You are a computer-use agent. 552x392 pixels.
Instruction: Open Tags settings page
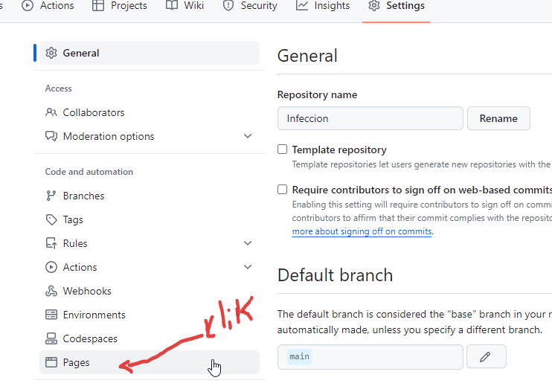point(150,219)
